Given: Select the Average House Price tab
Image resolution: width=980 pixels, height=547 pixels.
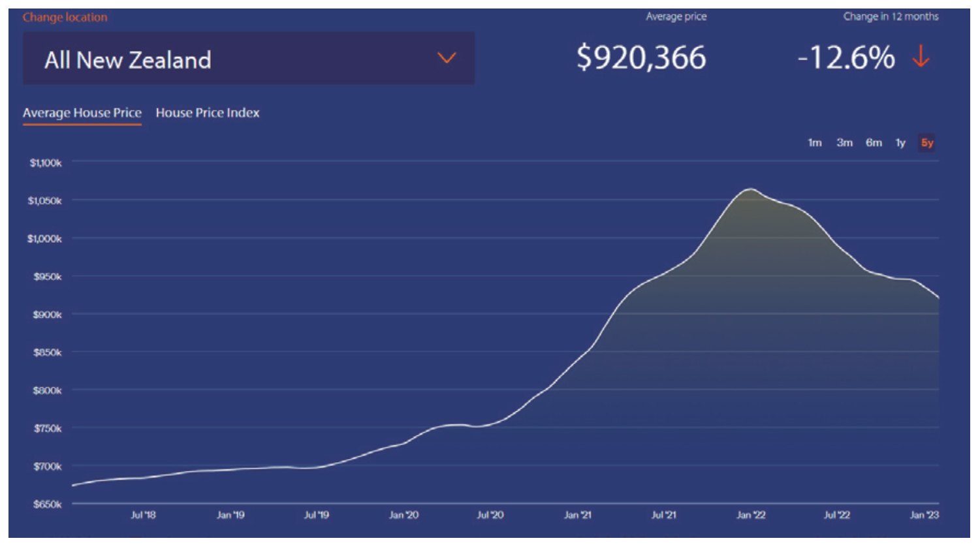Looking at the screenshot, I should click(x=82, y=113).
